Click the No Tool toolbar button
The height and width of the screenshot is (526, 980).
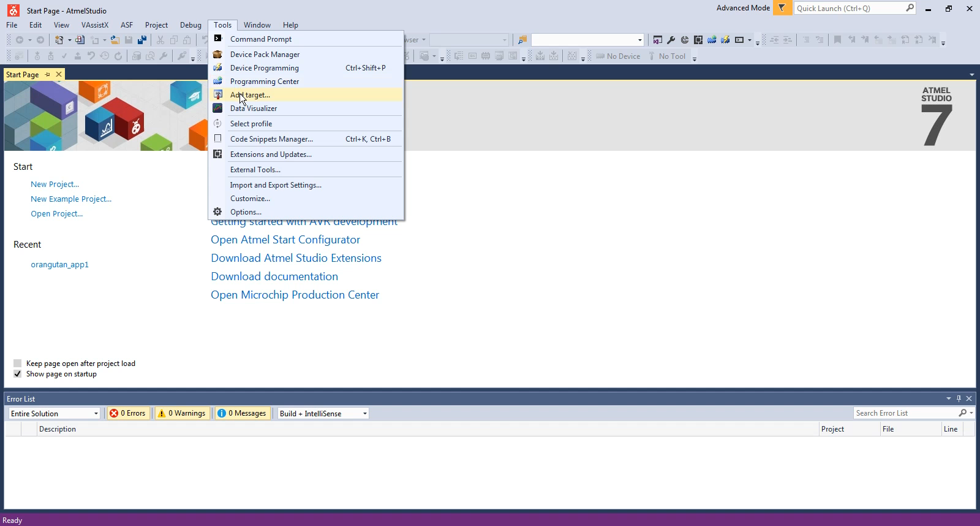pyautogui.click(x=667, y=56)
